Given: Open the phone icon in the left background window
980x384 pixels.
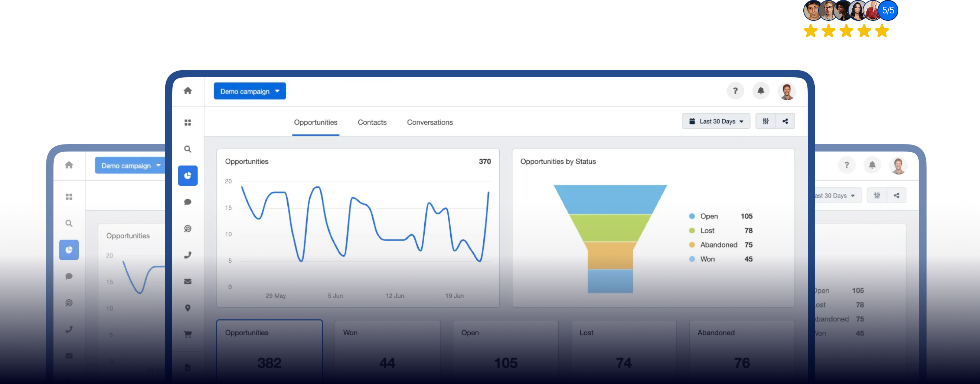Looking at the screenshot, I should [x=69, y=329].
